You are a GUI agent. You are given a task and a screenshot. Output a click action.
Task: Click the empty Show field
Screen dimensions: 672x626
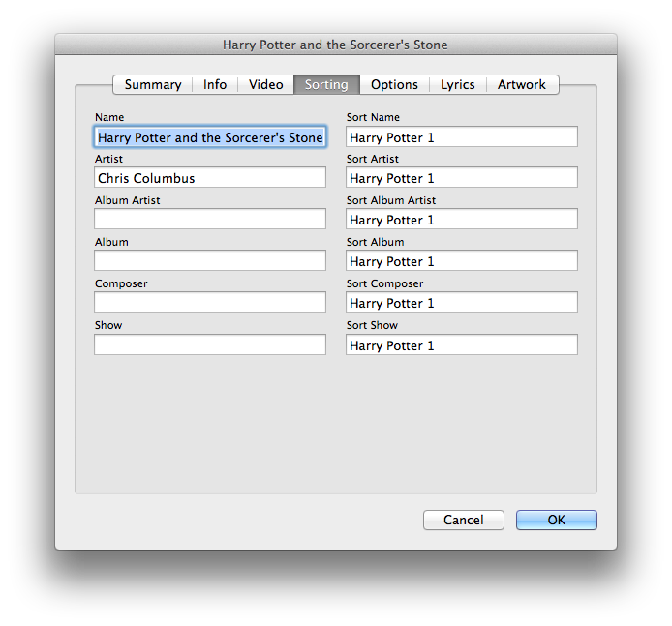pyautogui.click(x=210, y=344)
